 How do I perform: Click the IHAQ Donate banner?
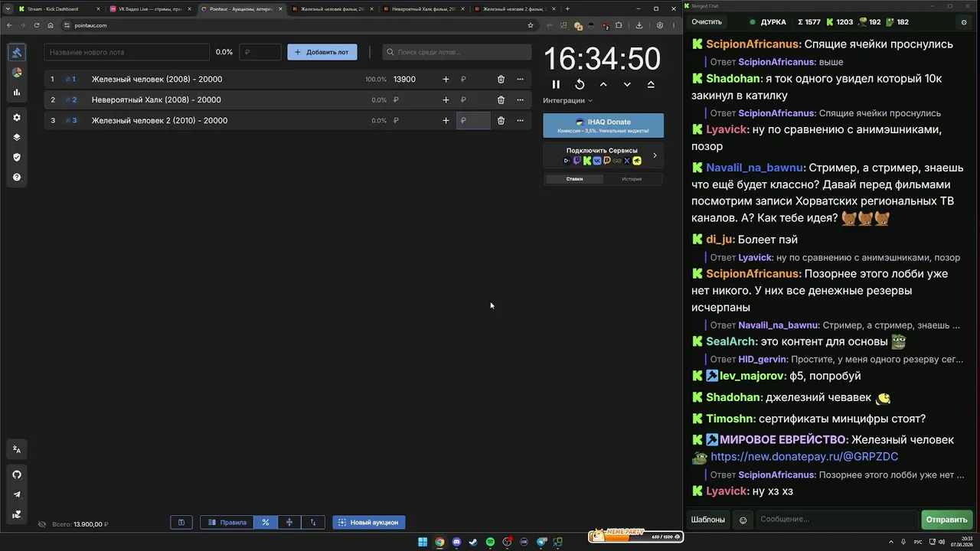pyautogui.click(x=603, y=126)
